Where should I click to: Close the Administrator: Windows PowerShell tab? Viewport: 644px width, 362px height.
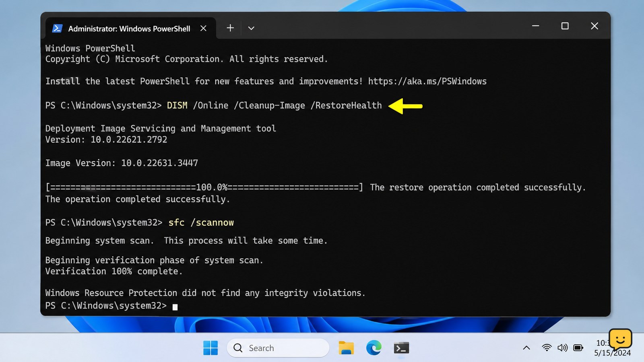coord(203,28)
